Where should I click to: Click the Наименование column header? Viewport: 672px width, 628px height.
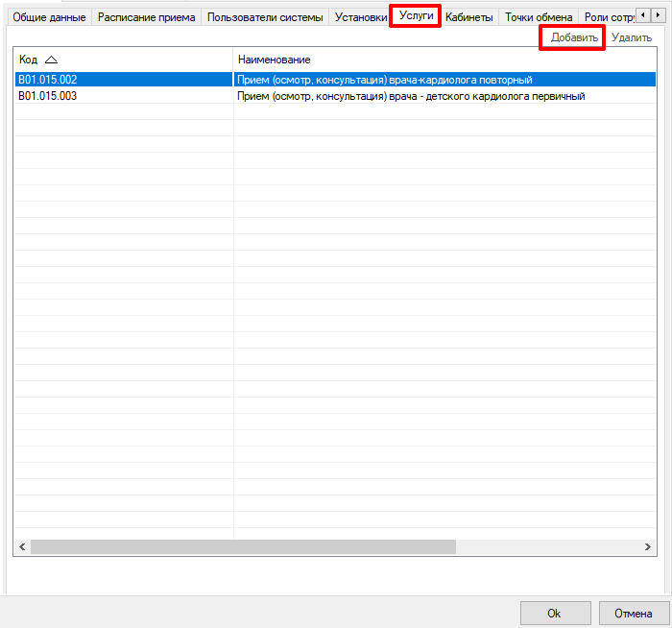274,60
